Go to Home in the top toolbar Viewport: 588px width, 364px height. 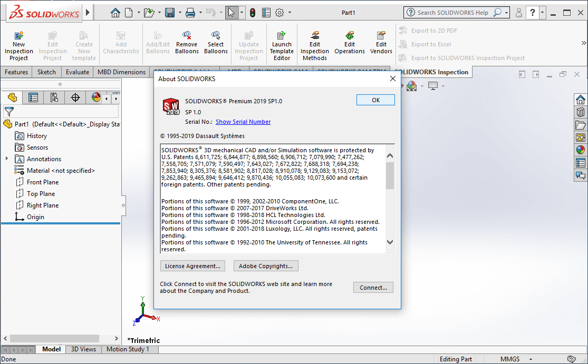[x=115, y=13]
